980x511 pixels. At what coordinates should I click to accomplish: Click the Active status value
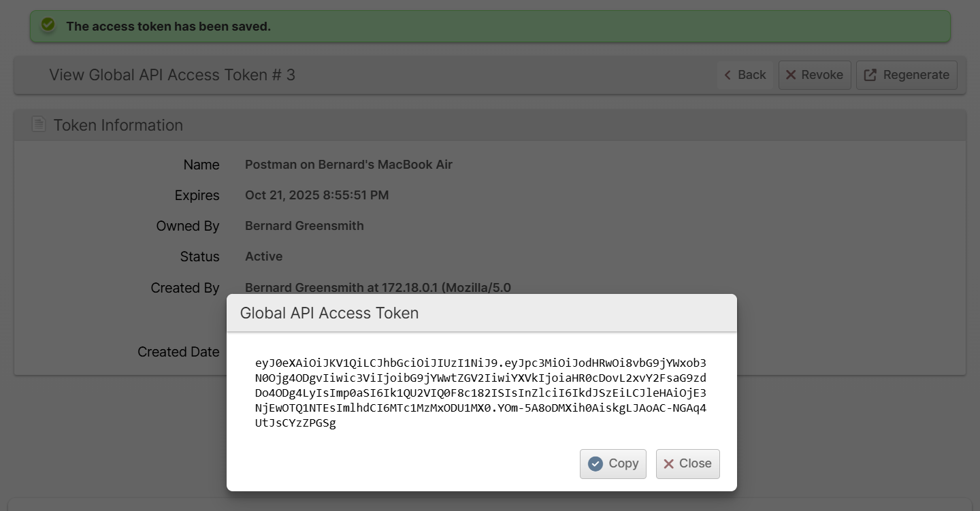point(264,257)
